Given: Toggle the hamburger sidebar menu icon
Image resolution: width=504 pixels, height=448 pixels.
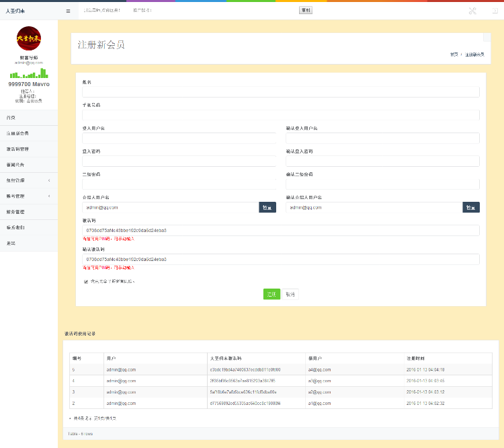Looking at the screenshot, I should (68, 11).
